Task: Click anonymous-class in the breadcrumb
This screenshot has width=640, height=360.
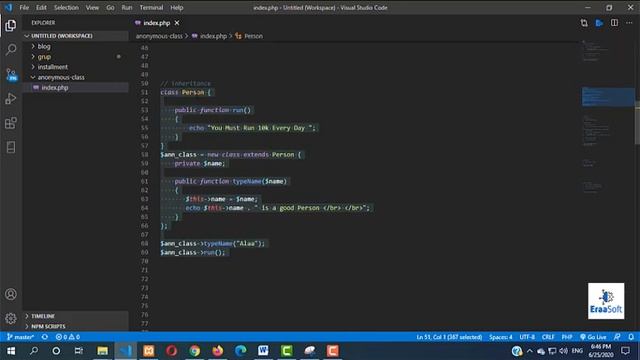Action: coord(159,36)
